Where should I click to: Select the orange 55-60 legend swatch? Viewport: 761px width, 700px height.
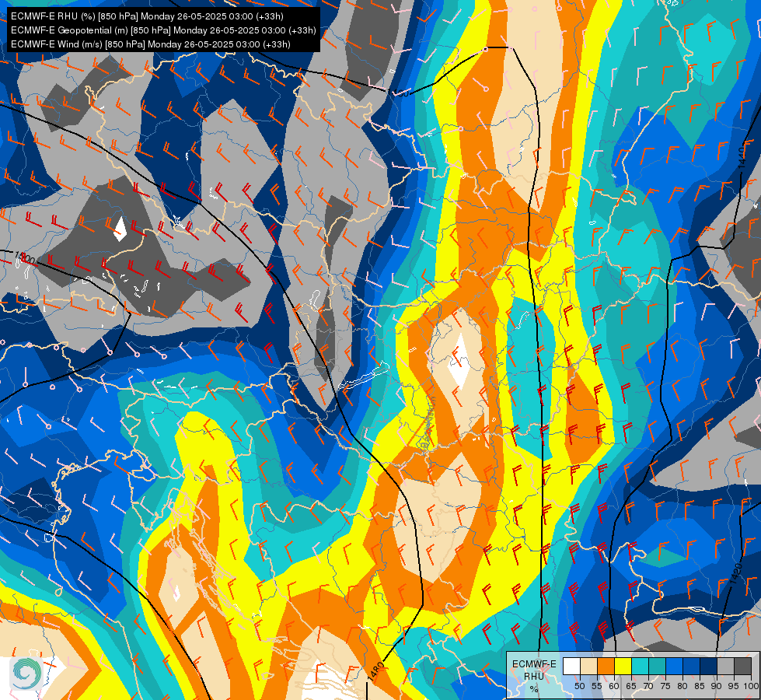(606, 666)
